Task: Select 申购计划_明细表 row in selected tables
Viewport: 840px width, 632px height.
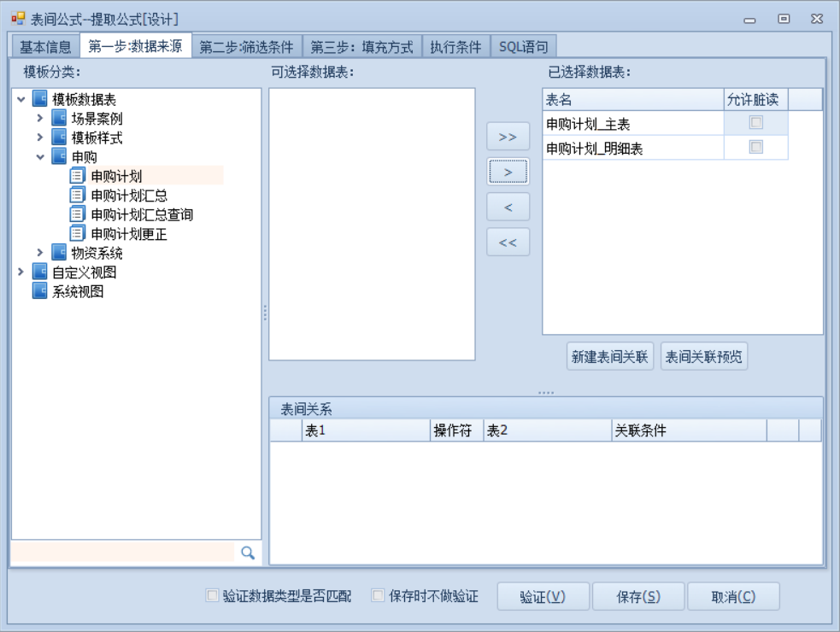Action: [x=632, y=149]
